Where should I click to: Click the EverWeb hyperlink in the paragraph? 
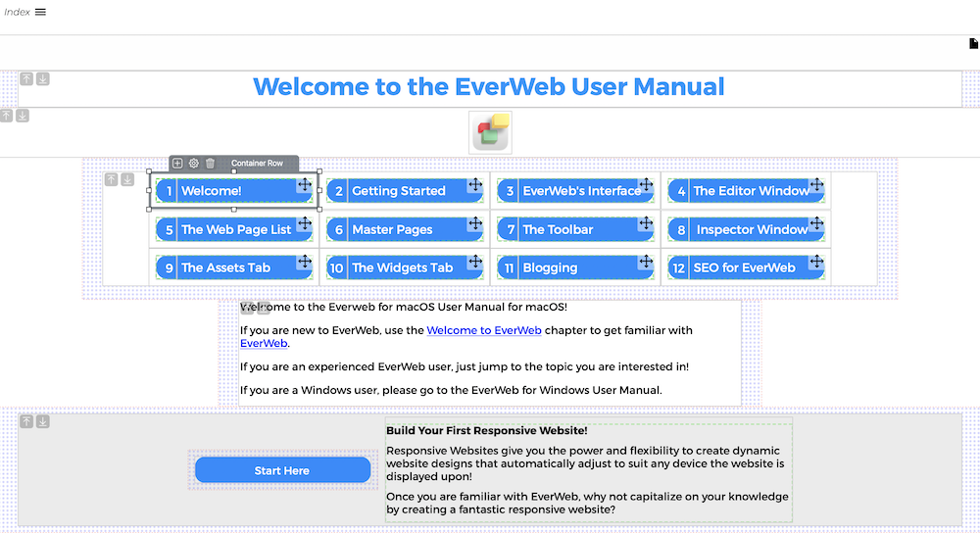[263, 343]
